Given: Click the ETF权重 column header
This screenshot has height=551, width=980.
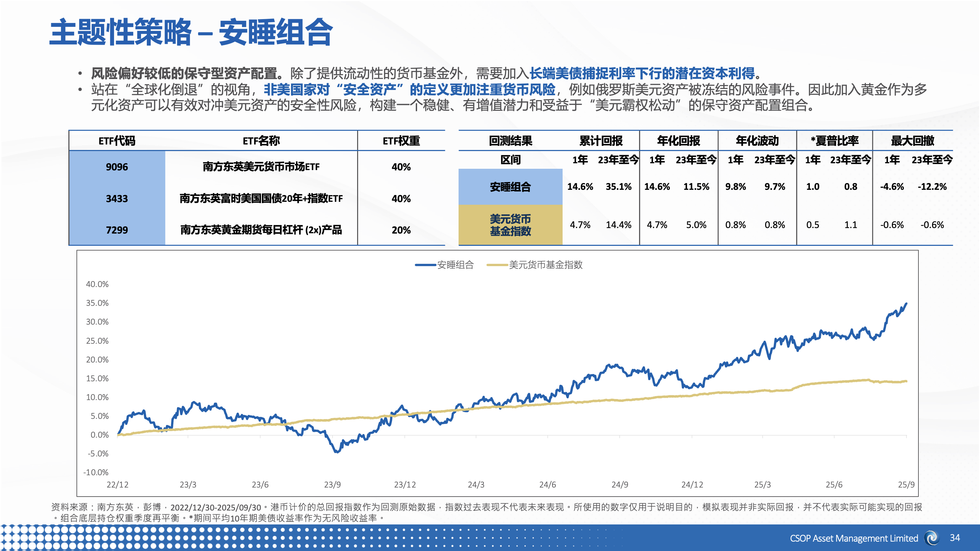Looking at the screenshot, I should coord(401,141).
